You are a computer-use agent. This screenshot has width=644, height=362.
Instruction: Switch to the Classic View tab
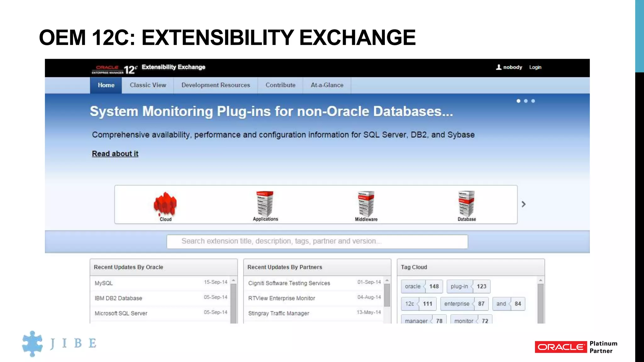coord(148,85)
